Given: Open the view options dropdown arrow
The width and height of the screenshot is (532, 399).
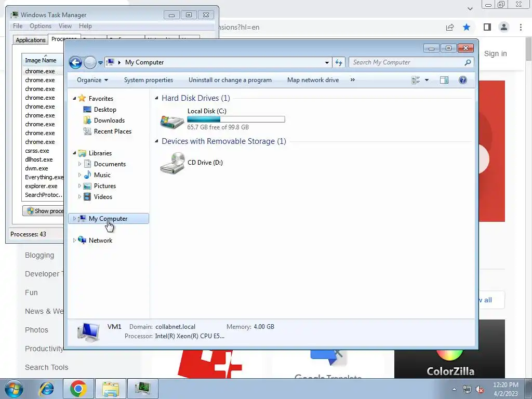Looking at the screenshot, I should (x=427, y=80).
